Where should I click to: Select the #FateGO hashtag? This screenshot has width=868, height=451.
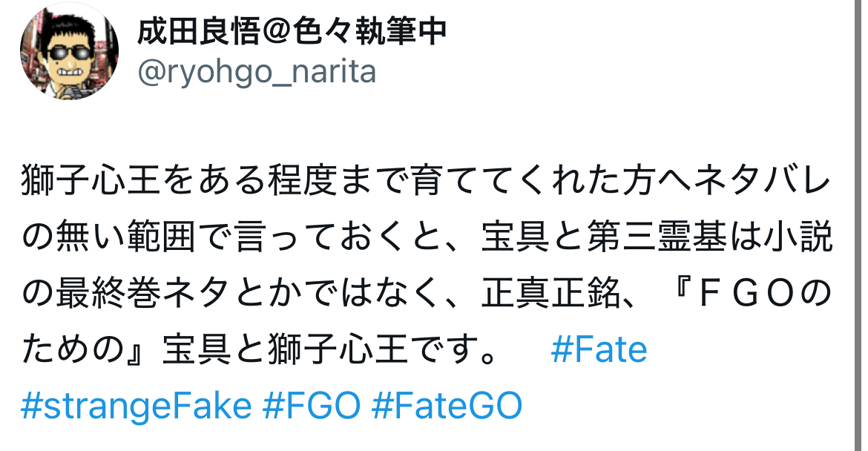(447, 406)
